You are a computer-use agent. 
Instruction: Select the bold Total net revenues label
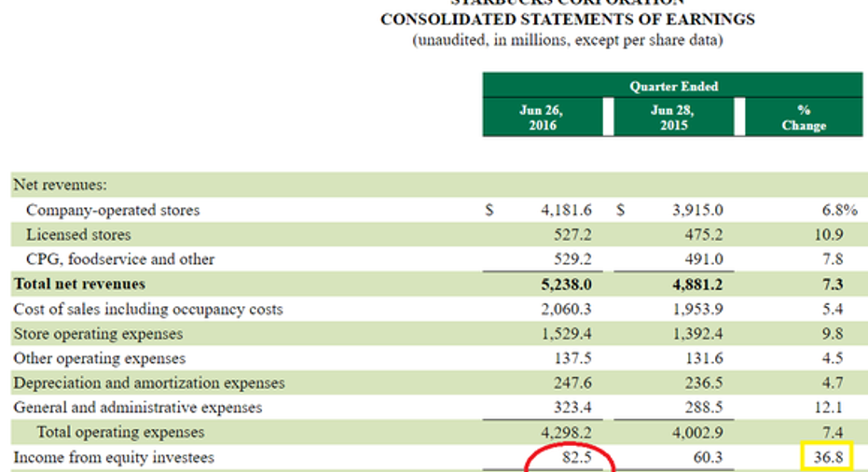tap(79, 284)
